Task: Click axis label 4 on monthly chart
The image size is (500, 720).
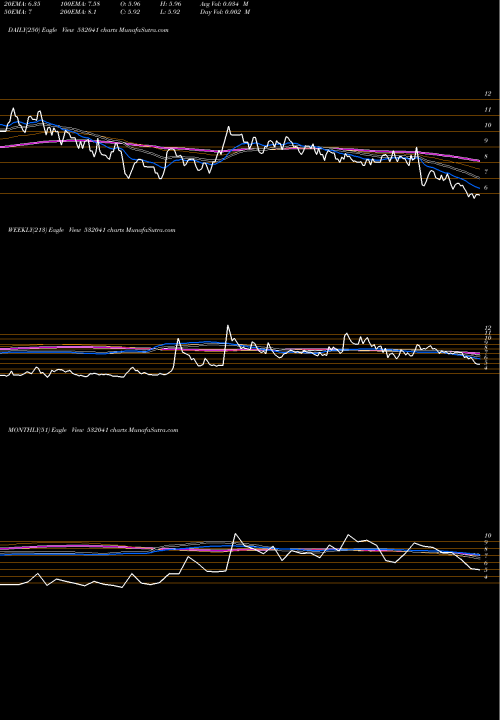Action: [x=486, y=577]
